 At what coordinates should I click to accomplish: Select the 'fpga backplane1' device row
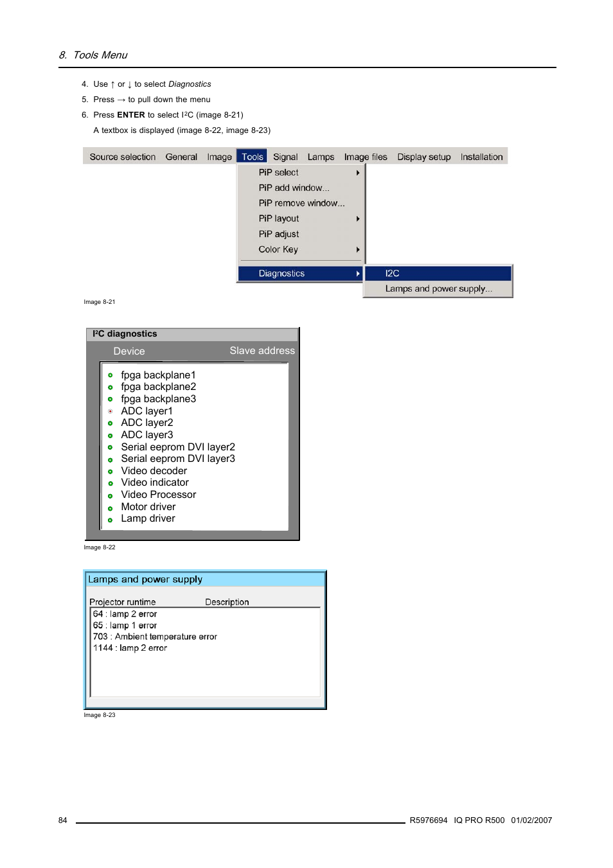[x=158, y=375]
